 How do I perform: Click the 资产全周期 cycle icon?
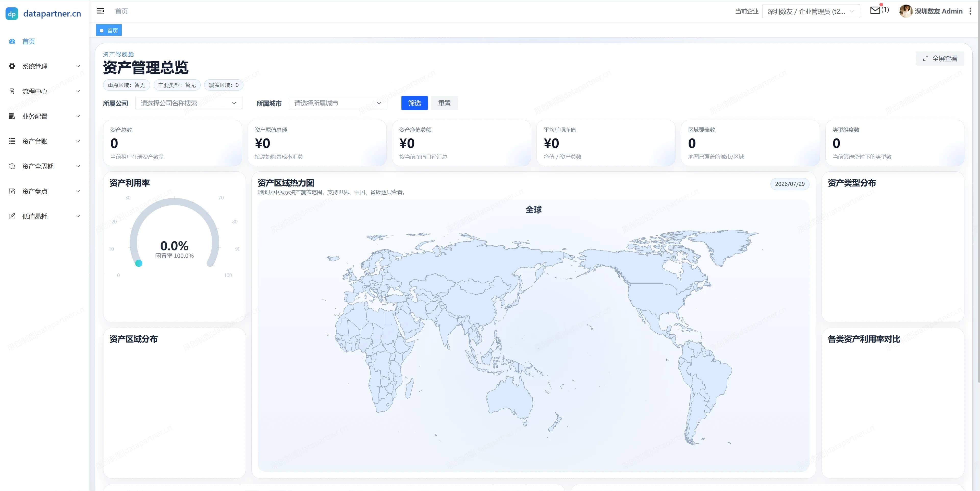[12, 166]
